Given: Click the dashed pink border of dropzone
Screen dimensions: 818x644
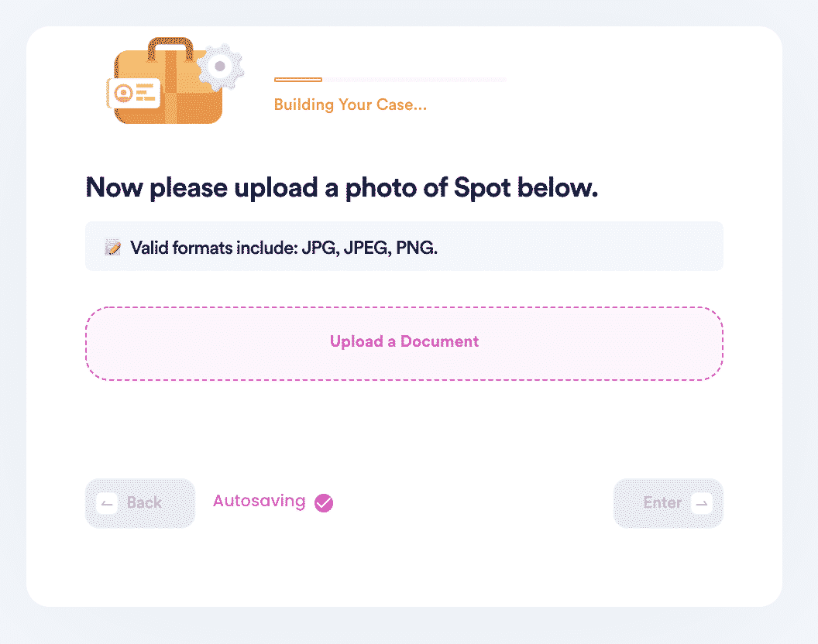Looking at the screenshot, I should [x=404, y=307].
